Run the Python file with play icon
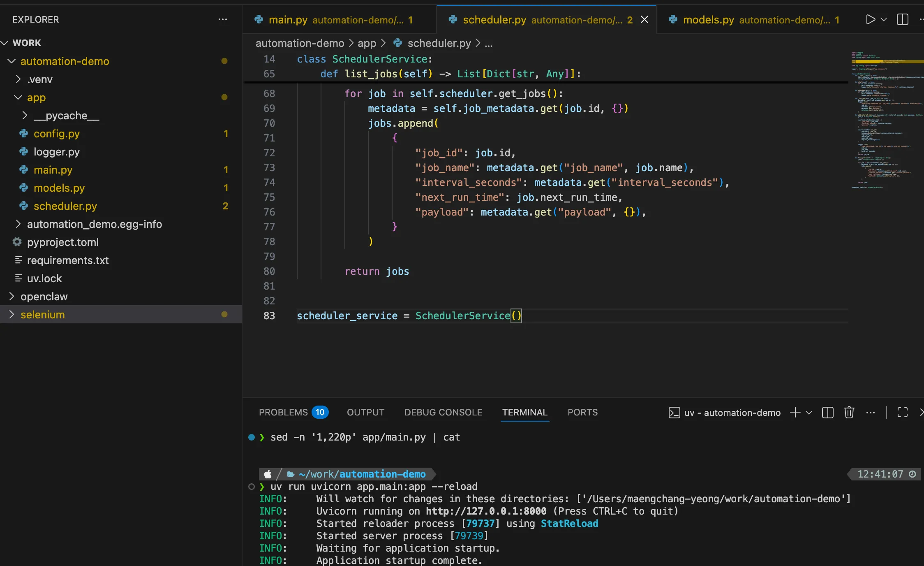This screenshot has height=566, width=924. (870, 19)
